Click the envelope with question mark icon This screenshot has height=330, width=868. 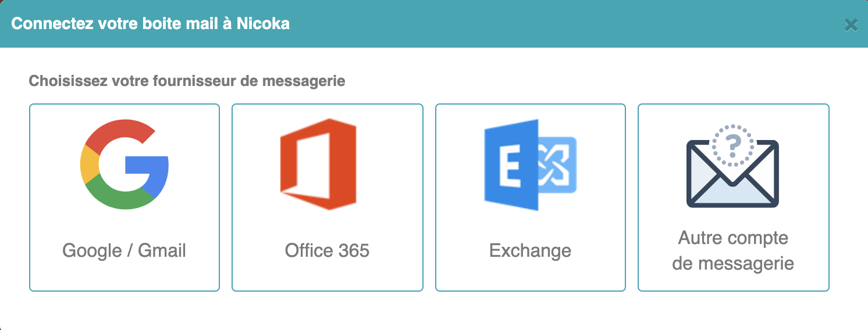pyautogui.click(x=733, y=166)
